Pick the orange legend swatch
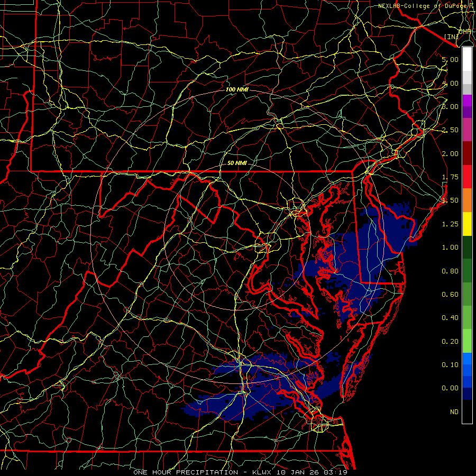The image size is (476, 476). (467, 200)
